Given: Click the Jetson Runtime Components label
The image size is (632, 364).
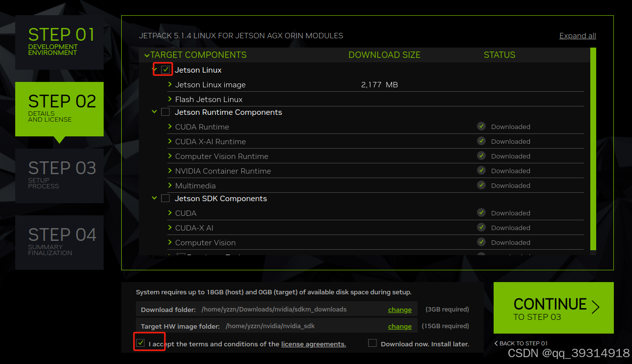Looking at the screenshot, I should tap(228, 112).
